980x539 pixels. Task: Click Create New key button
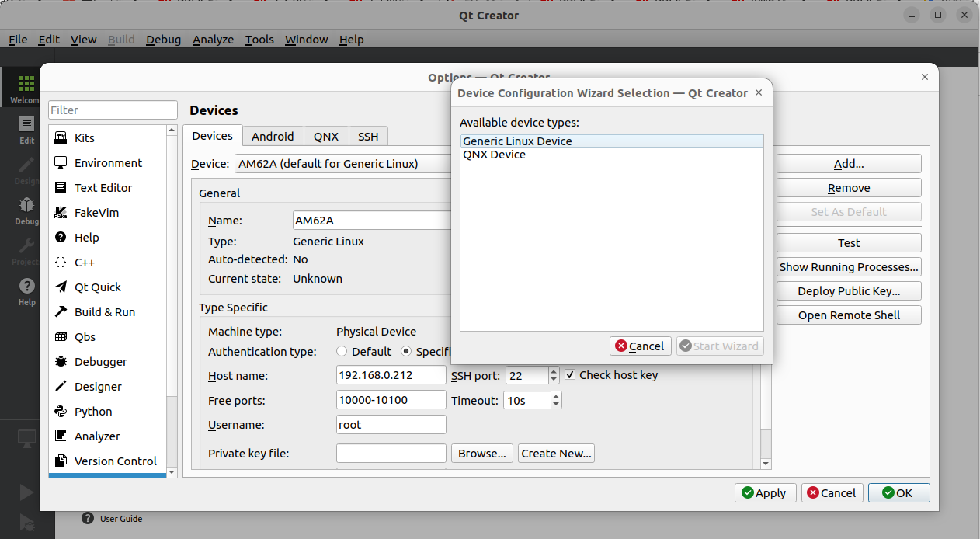(556, 454)
